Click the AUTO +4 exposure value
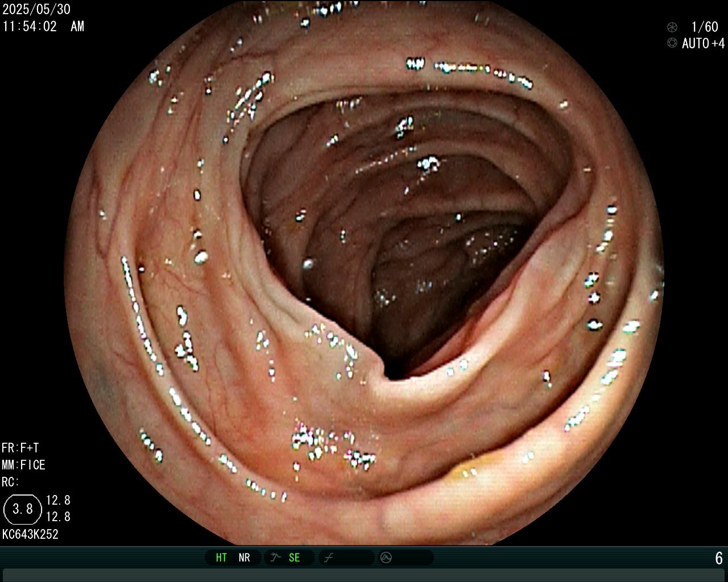 (704, 43)
